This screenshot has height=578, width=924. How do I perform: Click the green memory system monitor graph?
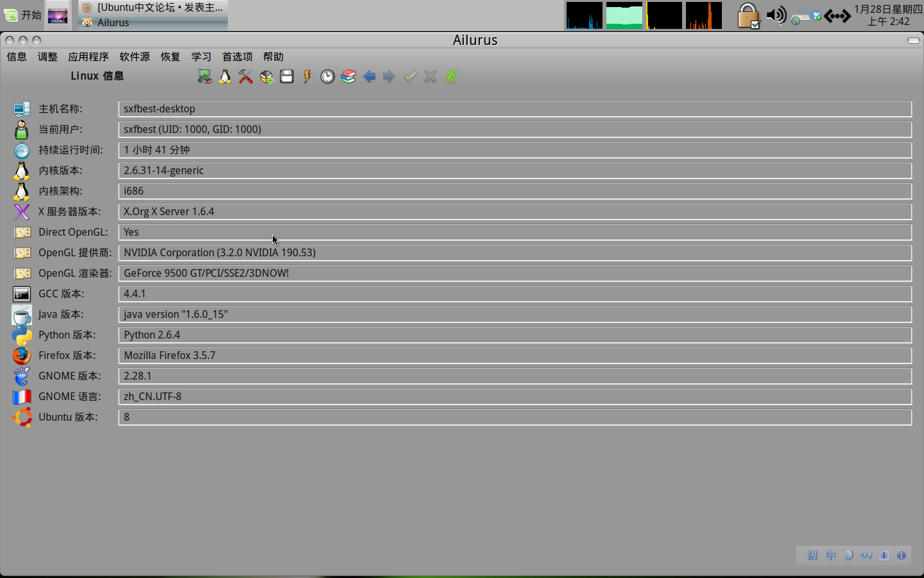[x=624, y=15]
